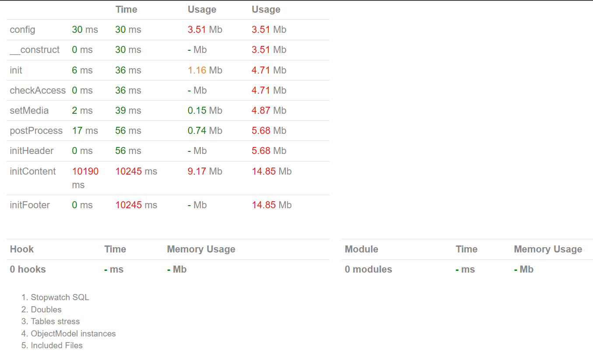Click 0 ms in the checkAccess row
This screenshot has height=364, width=593.
point(83,90)
